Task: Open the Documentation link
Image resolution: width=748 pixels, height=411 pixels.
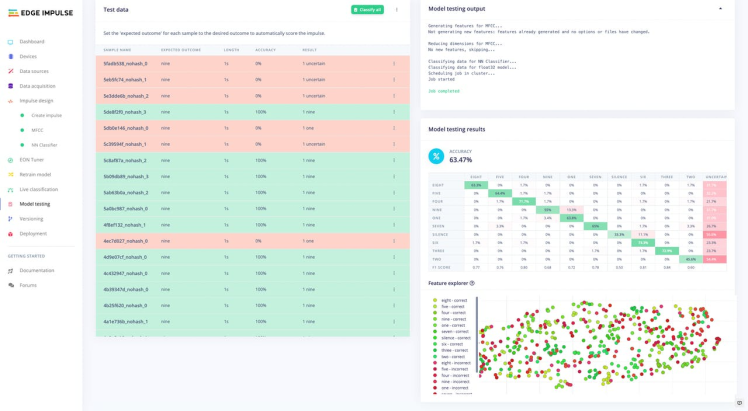Action: pyautogui.click(x=36, y=270)
